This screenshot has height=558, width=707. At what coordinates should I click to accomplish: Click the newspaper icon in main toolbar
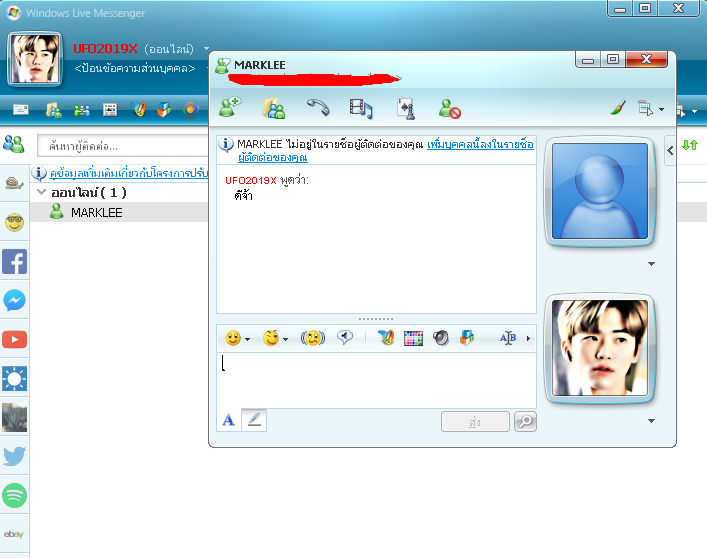(x=110, y=110)
